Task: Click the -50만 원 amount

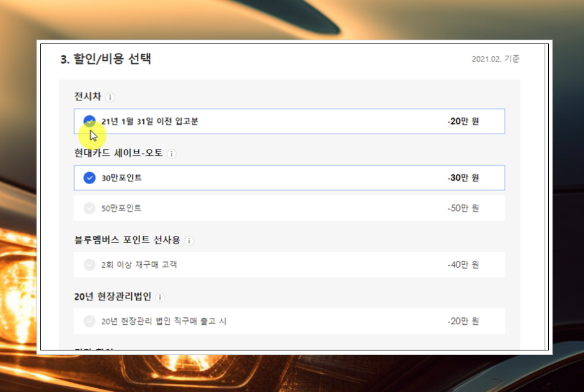Action: pyautogui.click(x=463, y=208)
